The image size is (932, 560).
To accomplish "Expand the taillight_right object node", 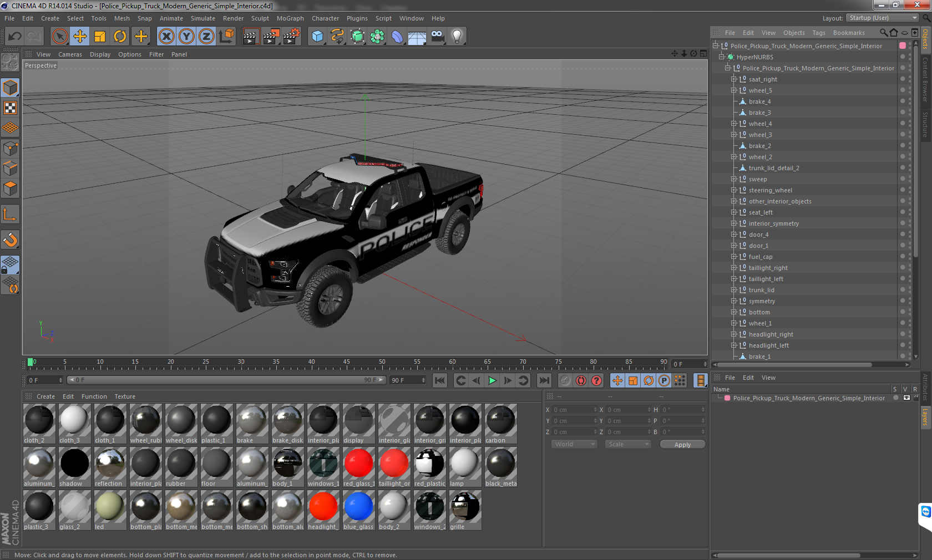I will [733, 267].
